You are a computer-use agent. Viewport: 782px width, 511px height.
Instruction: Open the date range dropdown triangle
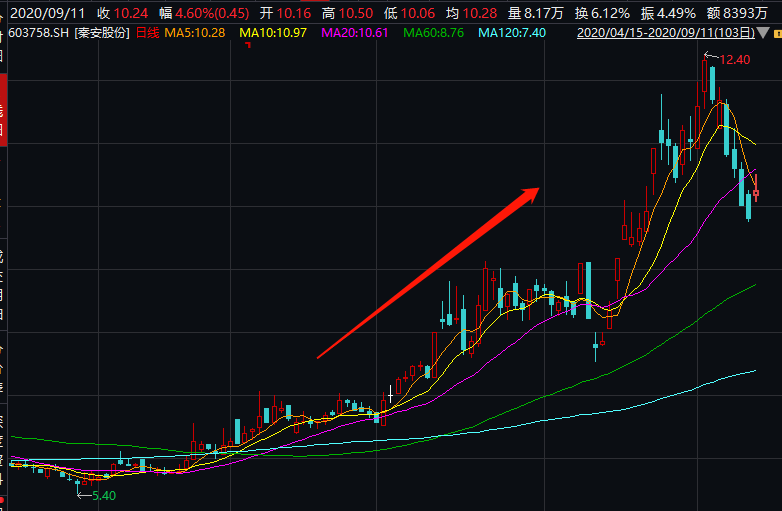[763, 33]
